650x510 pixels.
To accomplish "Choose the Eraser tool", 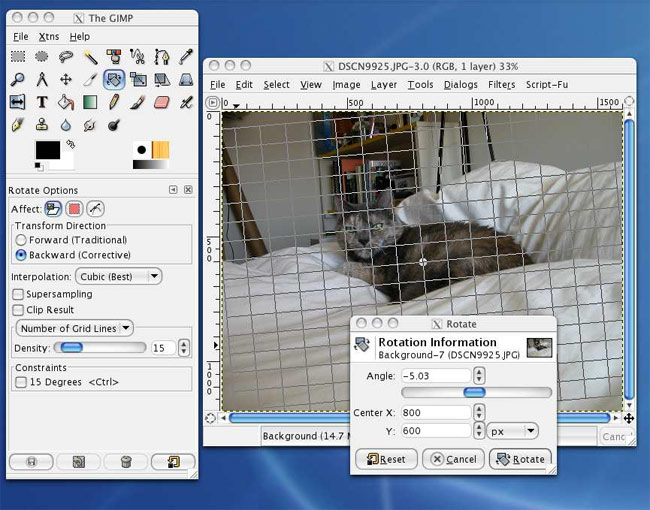I will (x=162, y=102).
